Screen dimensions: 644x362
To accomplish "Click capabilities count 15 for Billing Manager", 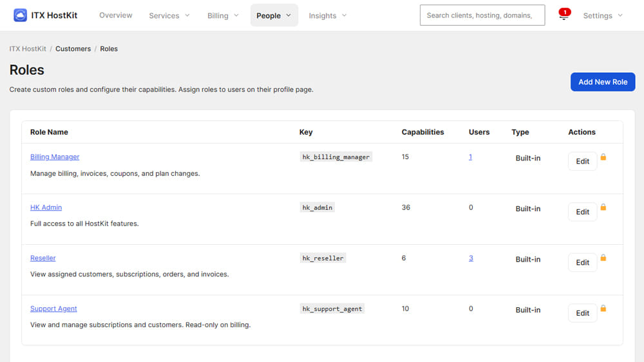I will 405,157.
